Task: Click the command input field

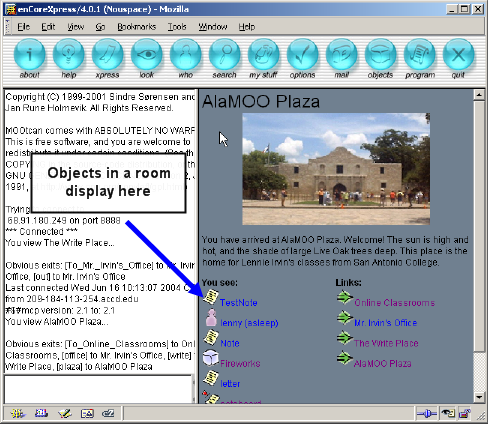Action: coord(98,389)
